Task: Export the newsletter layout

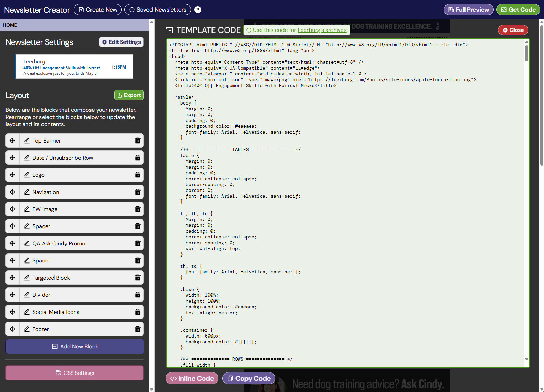Action: point(129,95)
